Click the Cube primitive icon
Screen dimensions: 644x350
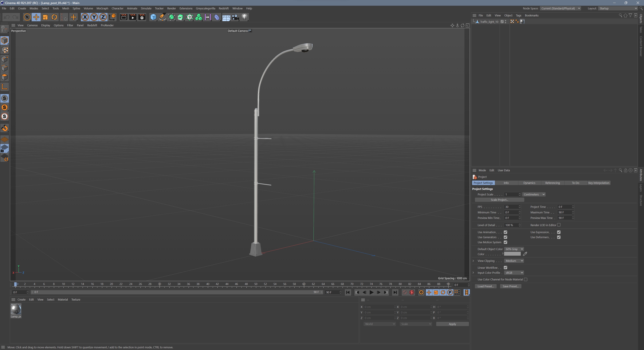(x=153, y=17)
